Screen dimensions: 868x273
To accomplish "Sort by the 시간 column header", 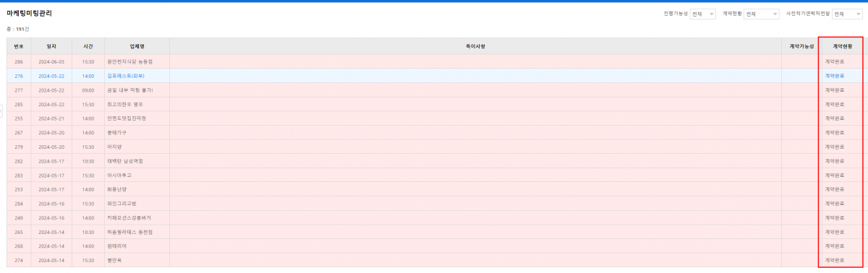I will point(88,46).
